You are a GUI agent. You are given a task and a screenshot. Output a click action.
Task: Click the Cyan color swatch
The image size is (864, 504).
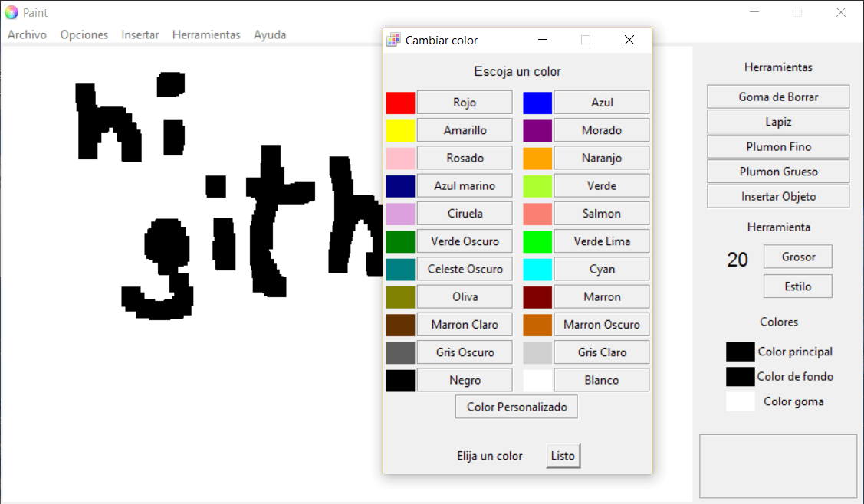(537, 269)
